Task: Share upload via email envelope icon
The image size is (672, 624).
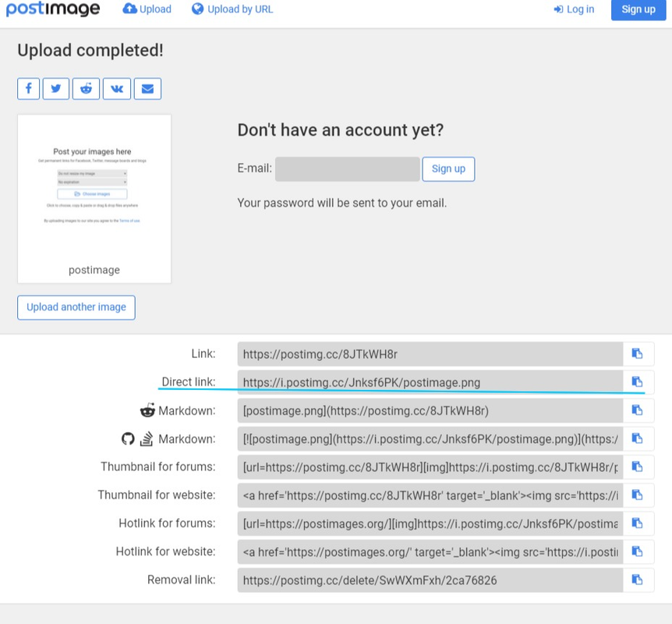Action: [x=147, y=89]
